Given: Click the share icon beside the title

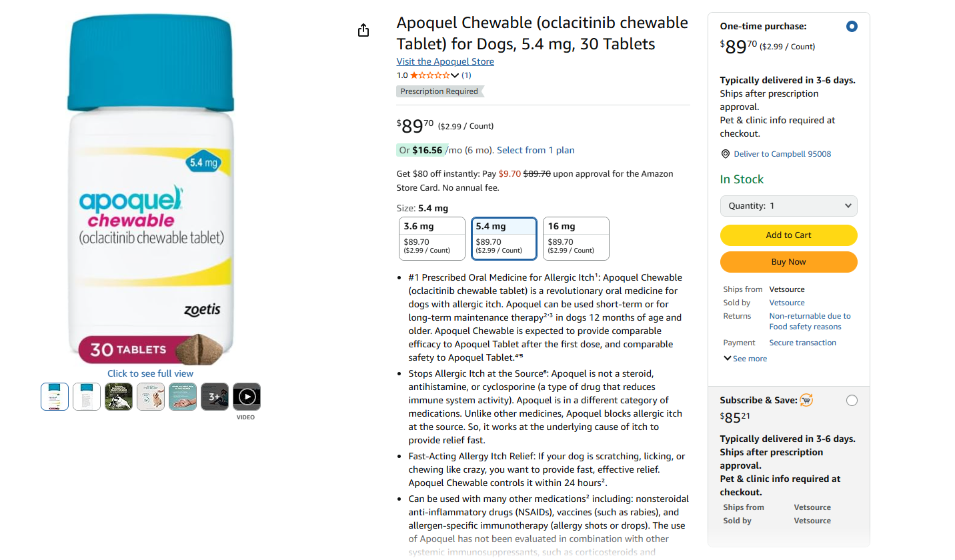Looking at the screenshot, I should point(363,31).
